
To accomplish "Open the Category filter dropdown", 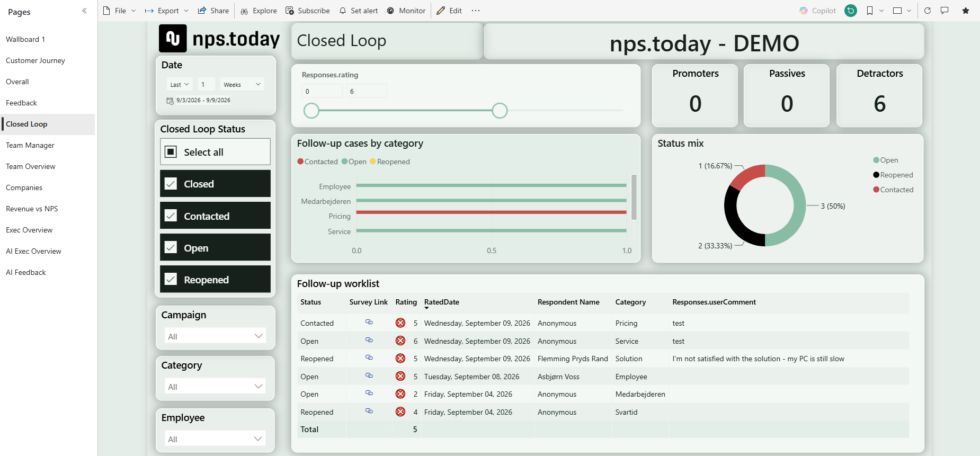I will [215, 387].
